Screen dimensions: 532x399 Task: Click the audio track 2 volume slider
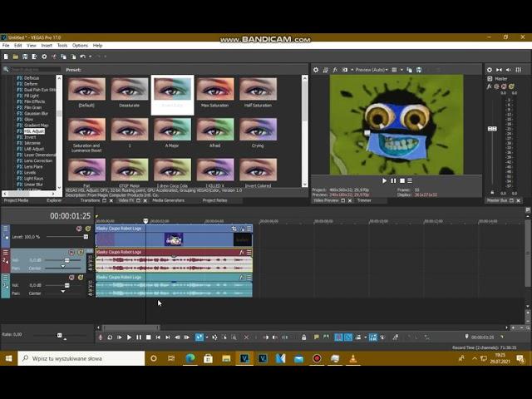(66, 260)
